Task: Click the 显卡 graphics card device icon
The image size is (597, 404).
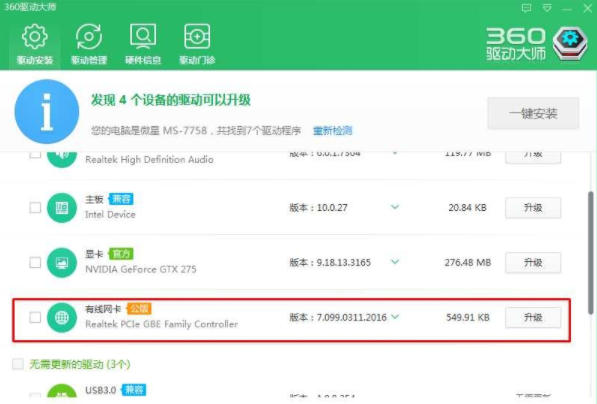Action: [x=62, y=262]
